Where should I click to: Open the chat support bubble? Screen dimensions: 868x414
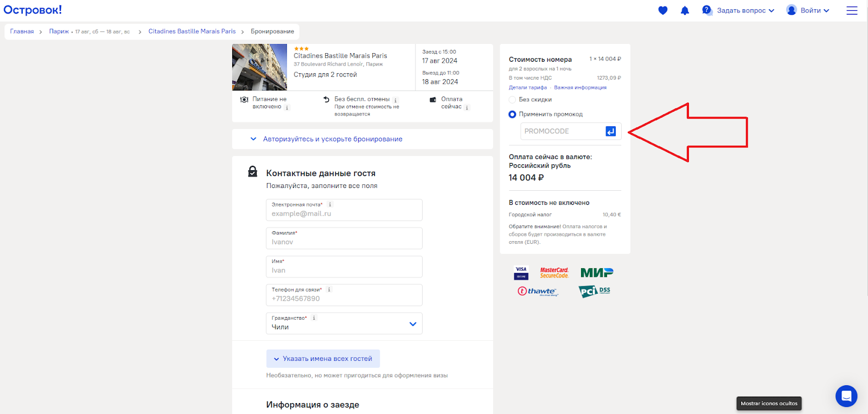pyautogui.click(x=846, y=396)
